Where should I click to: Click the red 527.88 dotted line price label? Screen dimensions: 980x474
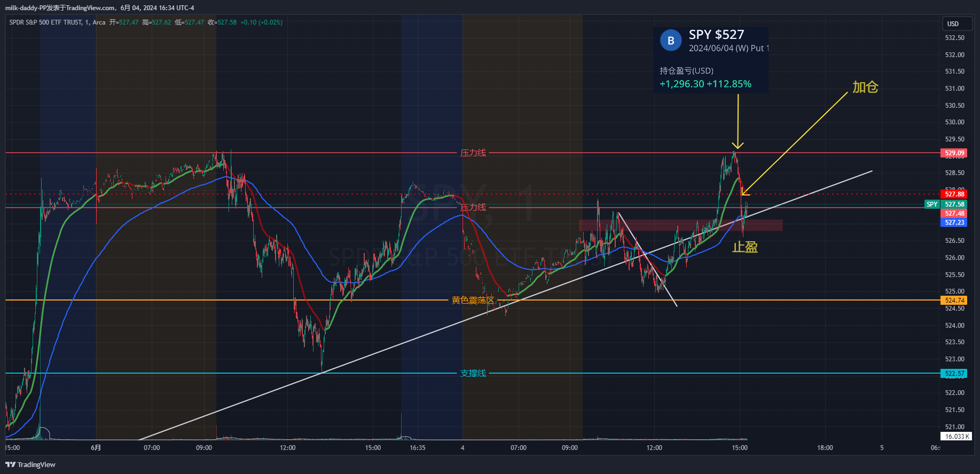tap(954, 194)
